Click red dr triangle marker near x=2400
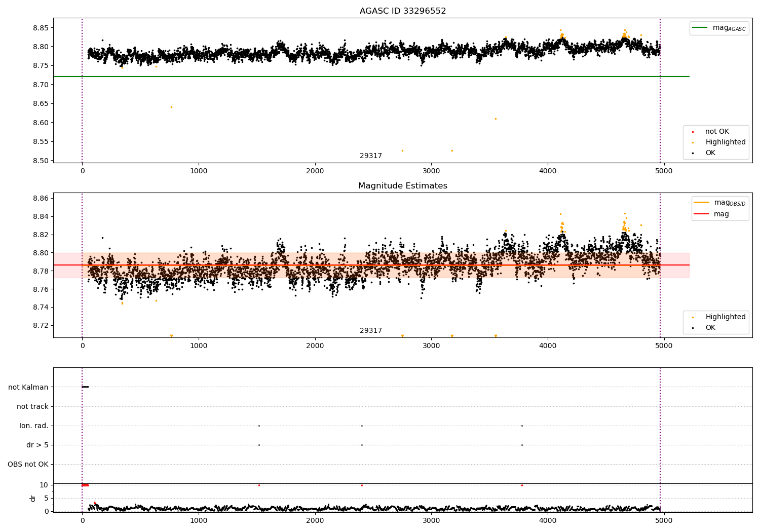The width and height of the screenshot is (760, 532). (x=362, y=485)
